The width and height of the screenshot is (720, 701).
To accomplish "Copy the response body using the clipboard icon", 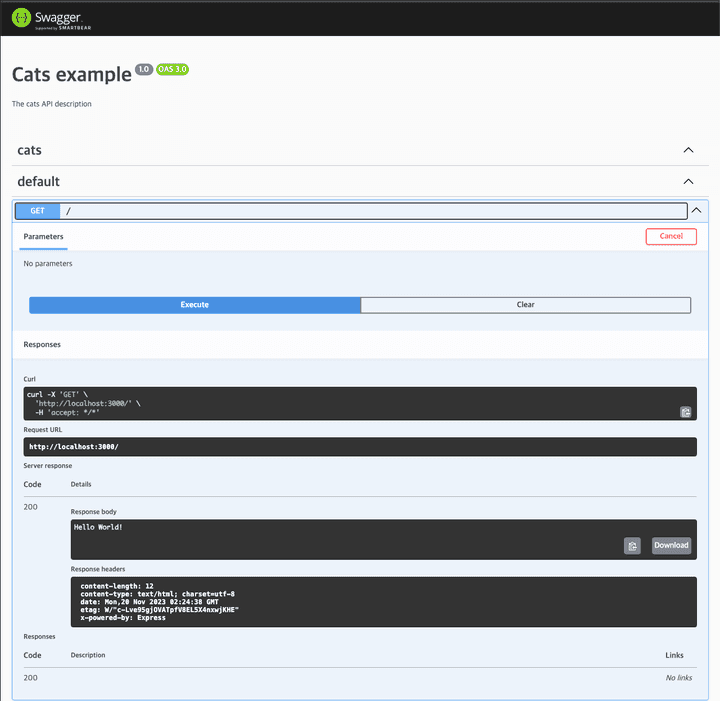I will (x=632, y=545).
